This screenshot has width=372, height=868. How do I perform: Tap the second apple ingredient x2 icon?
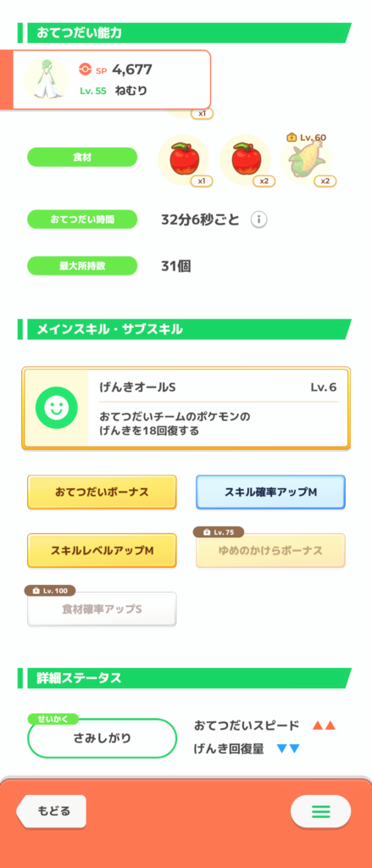pos(246,159)
